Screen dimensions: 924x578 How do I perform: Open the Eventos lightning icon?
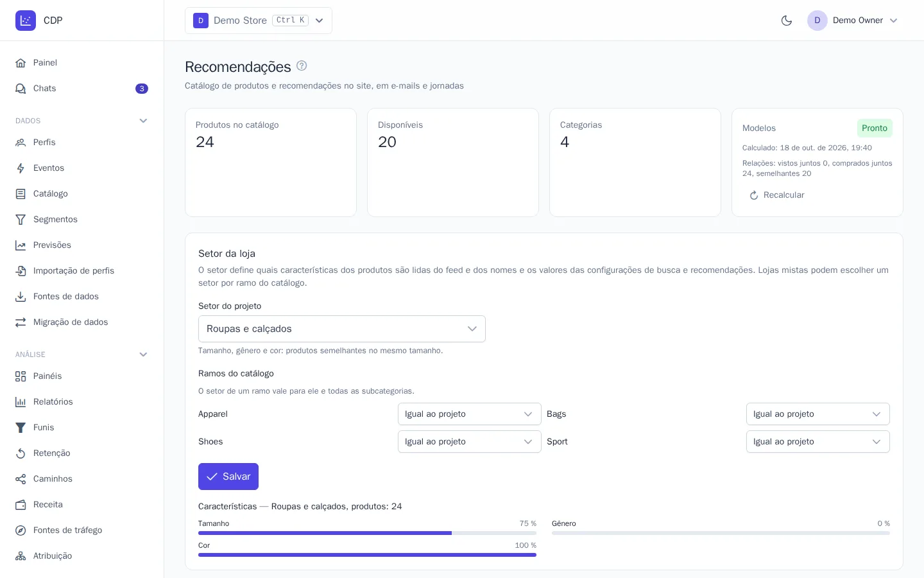coord(21,168)
